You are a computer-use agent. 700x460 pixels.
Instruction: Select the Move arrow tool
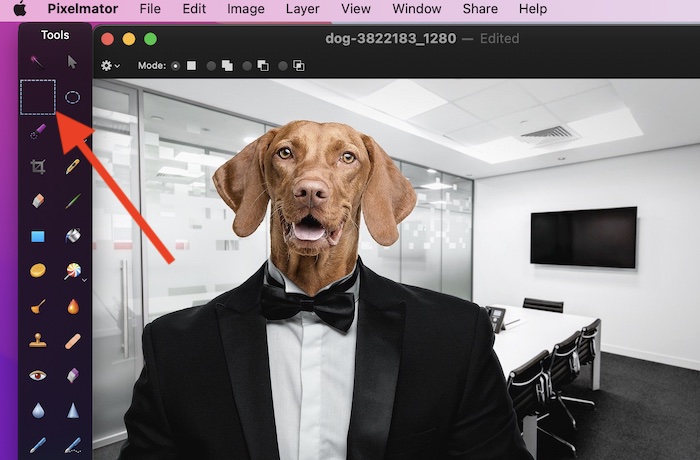(72, 62)
